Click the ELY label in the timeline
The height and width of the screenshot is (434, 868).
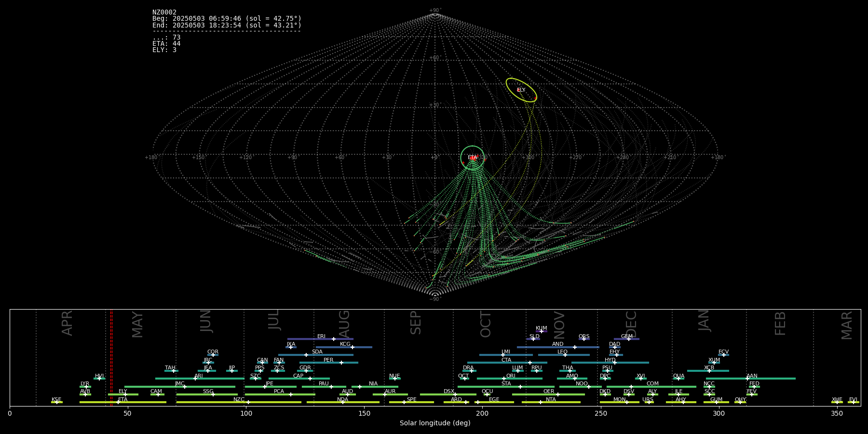tap(123, 392)
